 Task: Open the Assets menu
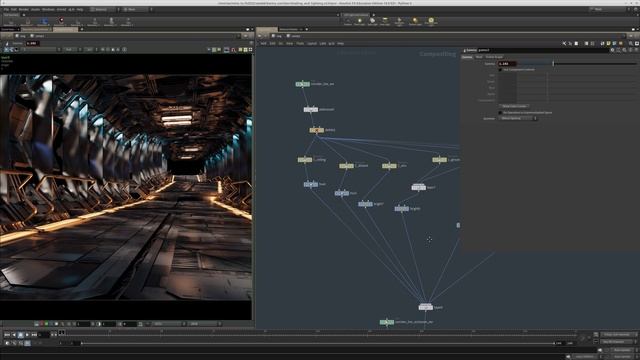pyautogui.click(x=36, y=9)
